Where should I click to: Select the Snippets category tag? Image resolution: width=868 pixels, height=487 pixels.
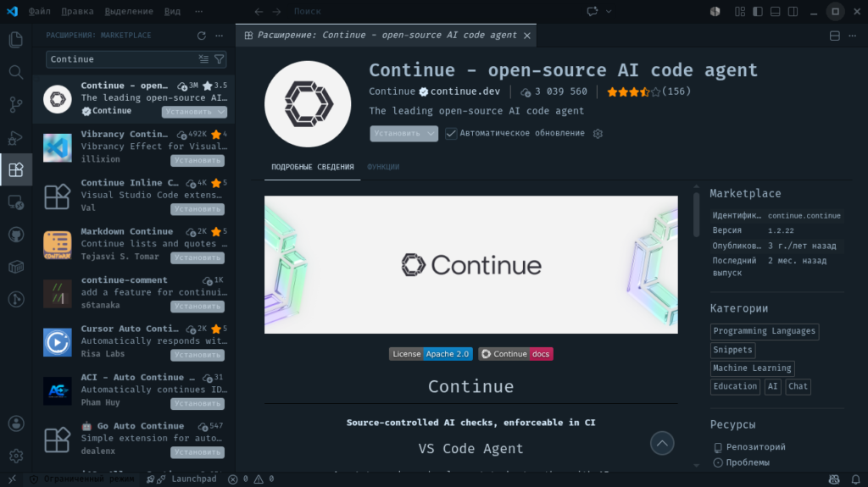(732, 350)
